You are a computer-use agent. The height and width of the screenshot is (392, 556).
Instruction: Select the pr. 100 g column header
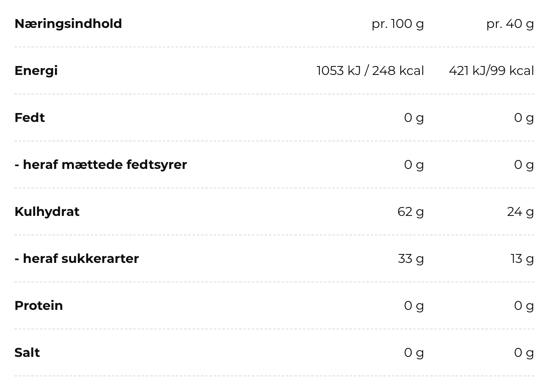[x=398, y=24]
